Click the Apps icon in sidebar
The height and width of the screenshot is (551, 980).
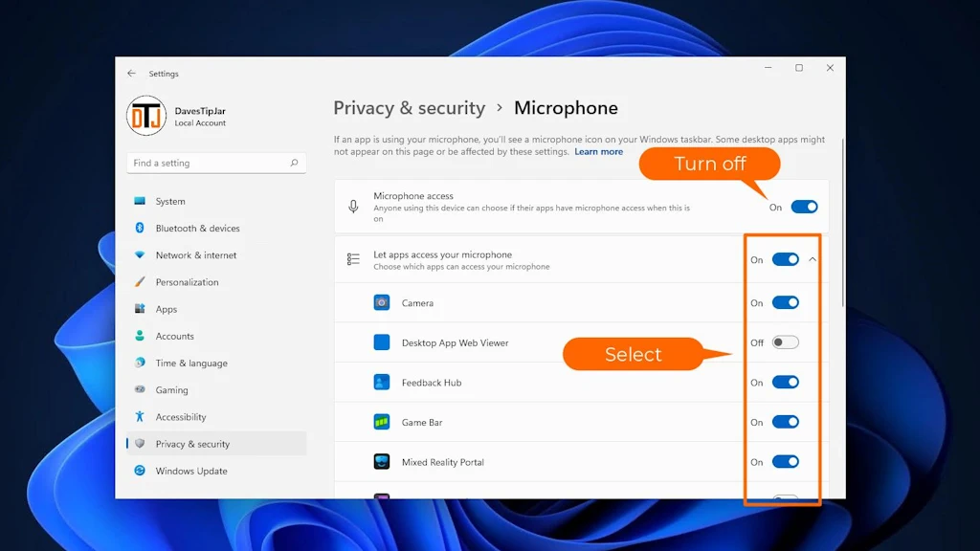tap(140, 309)
